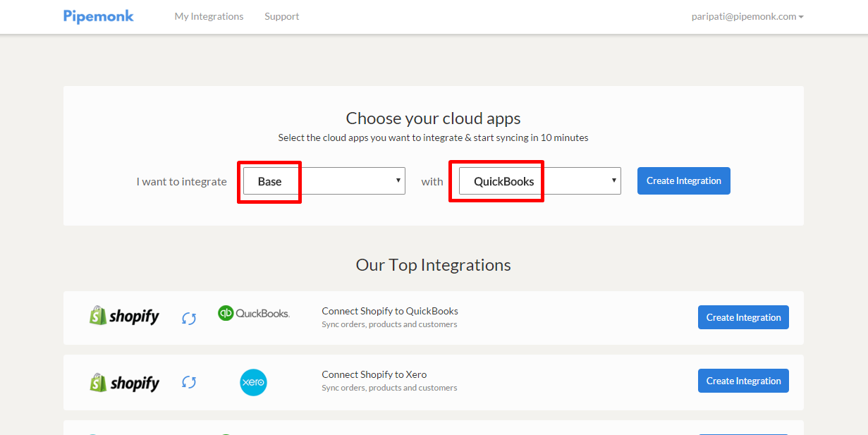Click the 'I want to integrate' label
868x435 pixels.
(x=182, y=181)
